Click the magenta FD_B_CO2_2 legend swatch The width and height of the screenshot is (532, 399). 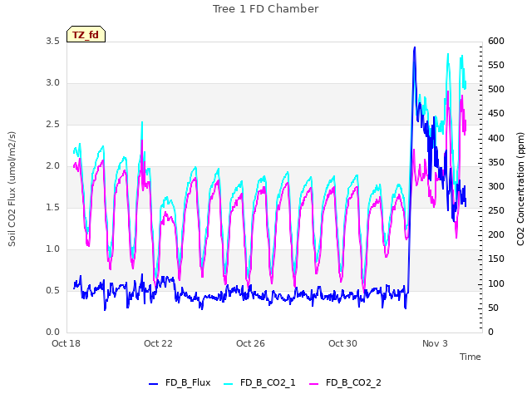click(x=314, y=384)
